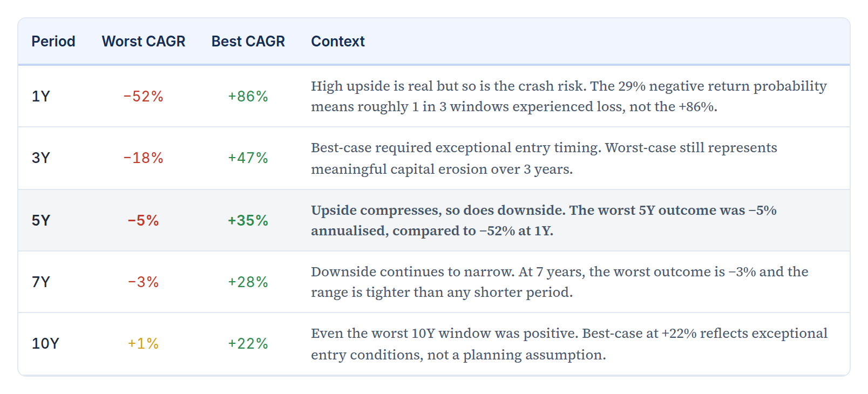Click the +47% best CAGR value
868x394 pixels.
click(248, 158)
